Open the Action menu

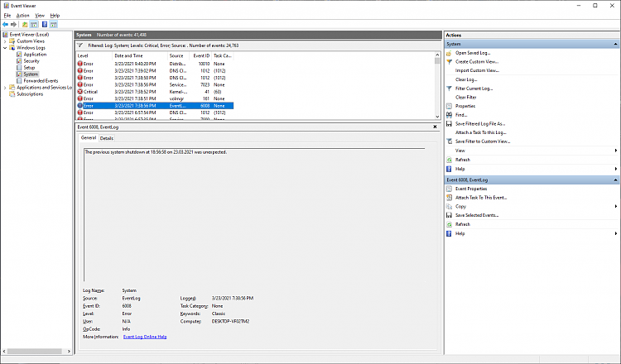(22, 16)
